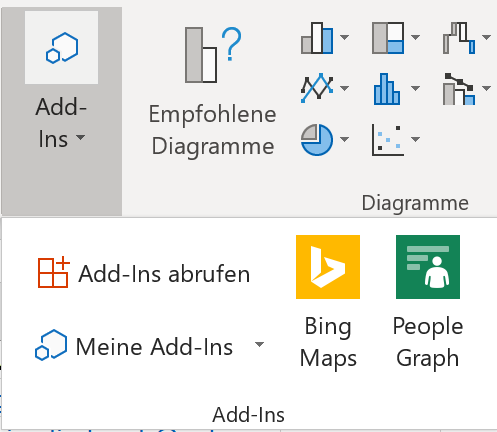Expand the column chart dropdown arrow
The width and height of the screenshot is (497, 432).
click(x=345, y=37)
